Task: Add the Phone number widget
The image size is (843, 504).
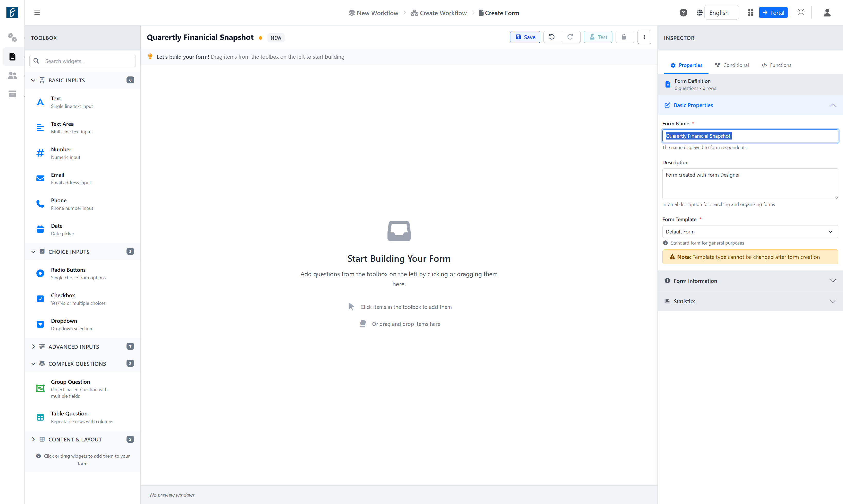Action: (x=83, y=204)
